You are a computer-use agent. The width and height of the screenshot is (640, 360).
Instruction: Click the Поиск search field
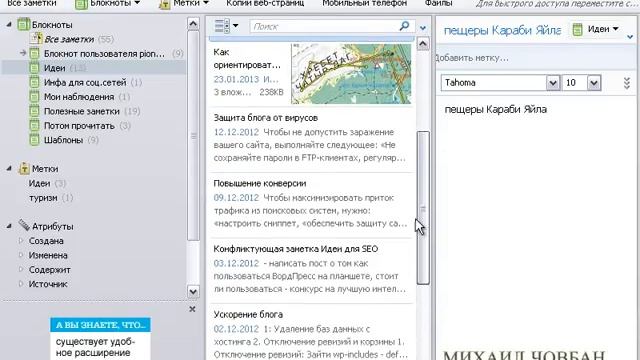tap(324, 27)
